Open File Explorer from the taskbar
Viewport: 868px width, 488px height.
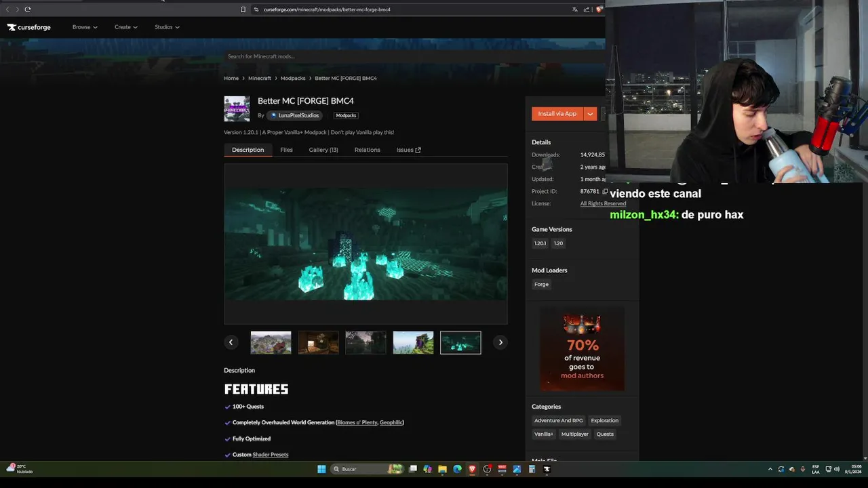click(442, 469)
